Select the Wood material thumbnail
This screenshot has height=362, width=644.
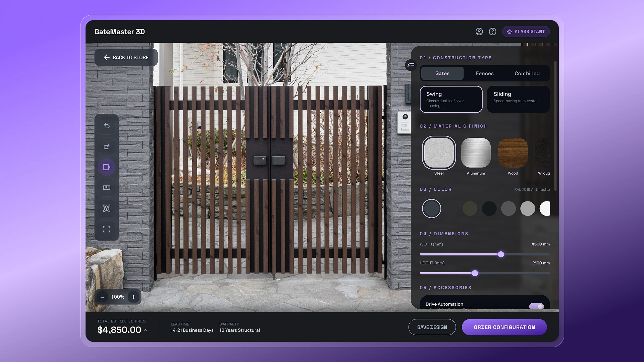pyautogui.click(x=513, y=153)
